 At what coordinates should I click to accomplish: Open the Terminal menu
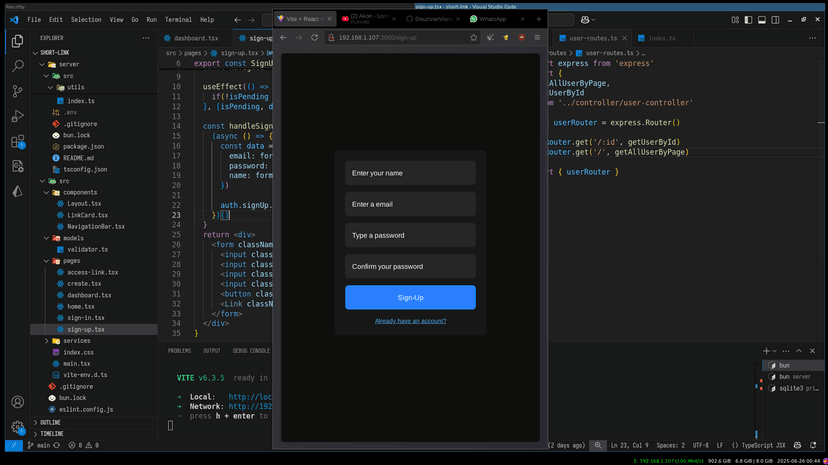178,20
